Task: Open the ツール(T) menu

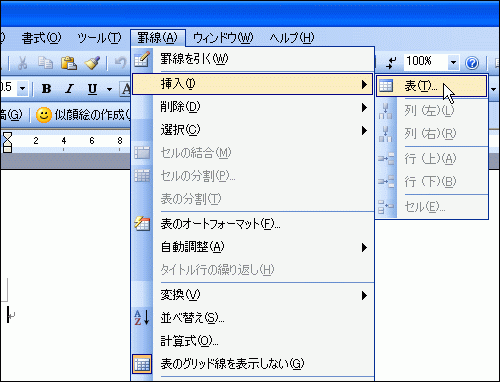Action: [x=99, y=38]
